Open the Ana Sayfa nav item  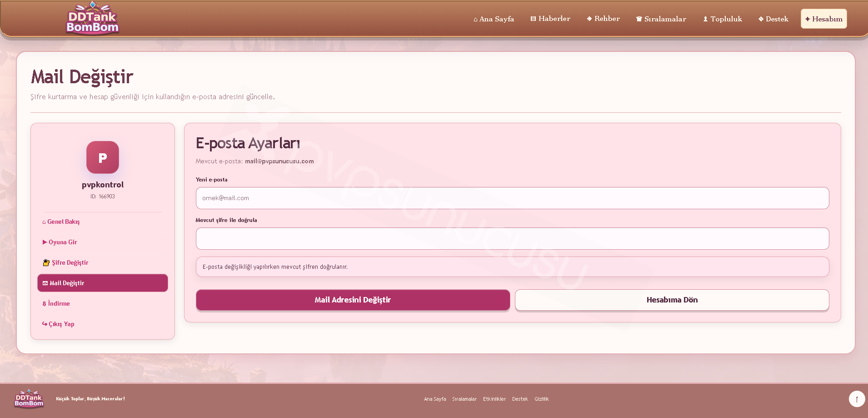(494, 19)
